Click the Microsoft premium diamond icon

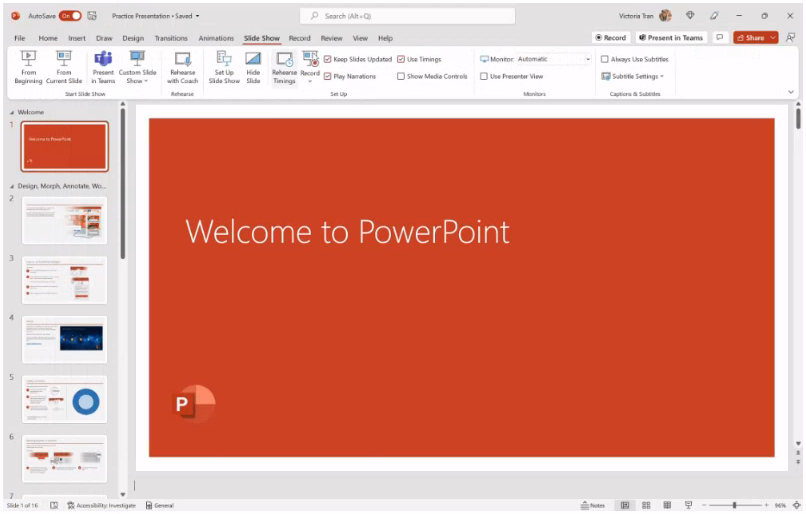click(690, 16)
